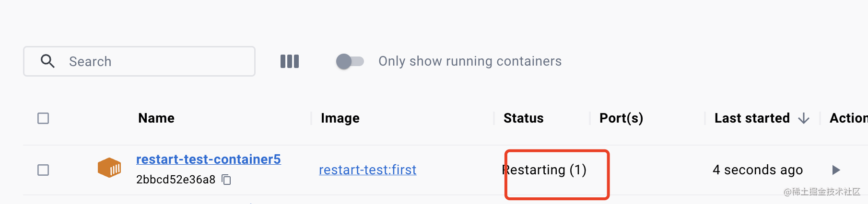Focus the Search input field
868x204 pixels.
[153, 61]
